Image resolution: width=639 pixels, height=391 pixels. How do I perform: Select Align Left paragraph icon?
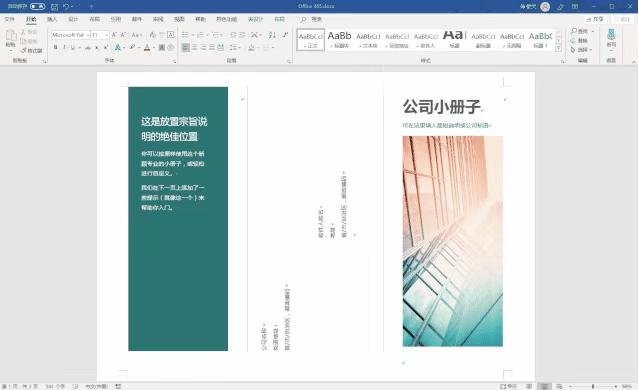coord(185,48)
